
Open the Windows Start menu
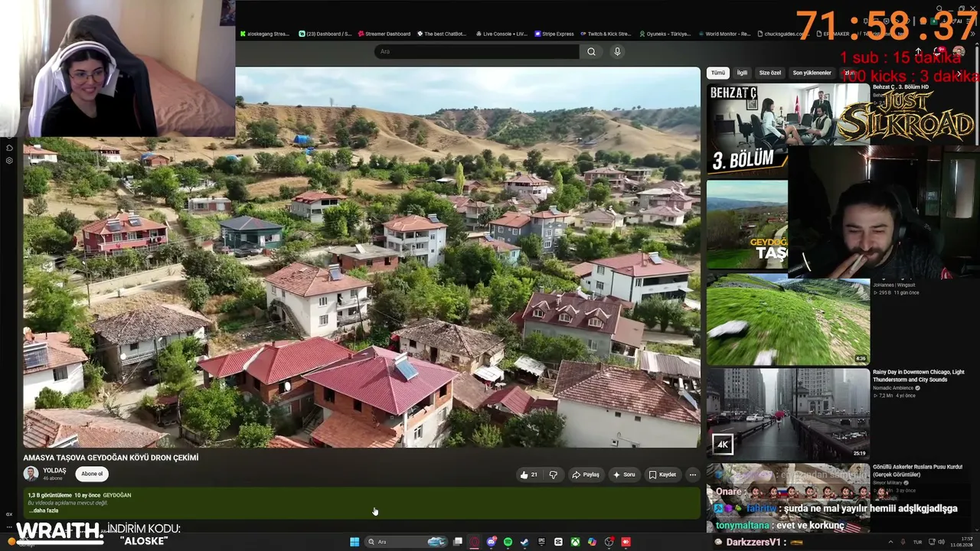(x=354, y=542)
